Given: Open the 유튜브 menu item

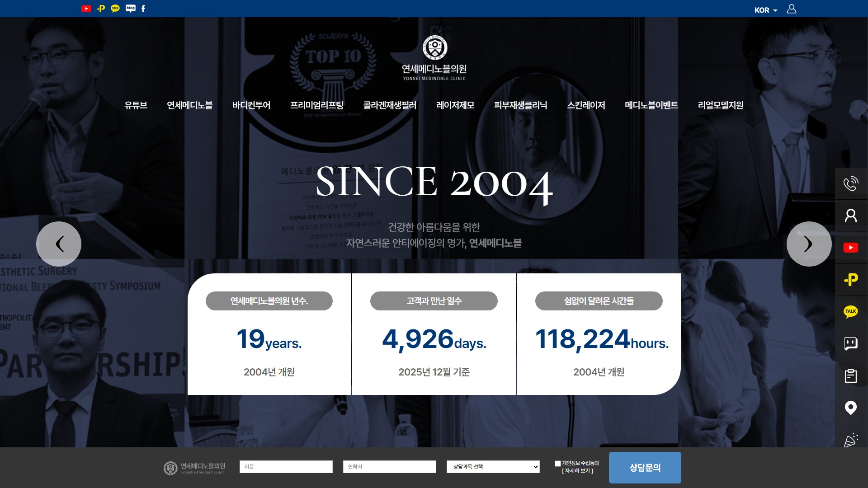Looking at the screenshot, I should click(136, 105).
